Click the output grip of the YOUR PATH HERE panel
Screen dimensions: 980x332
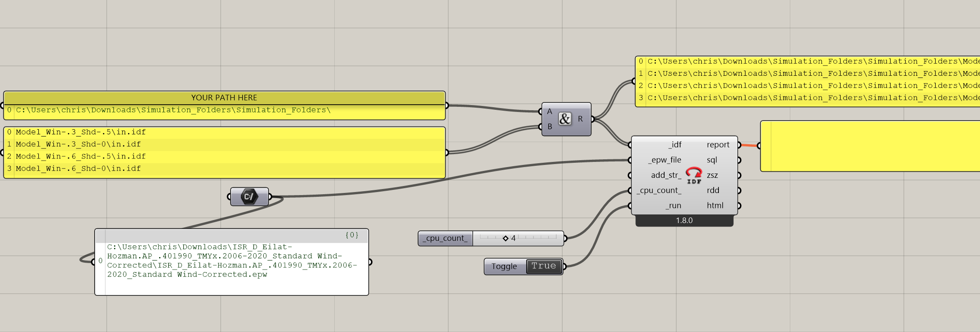(x=447, y=105)
